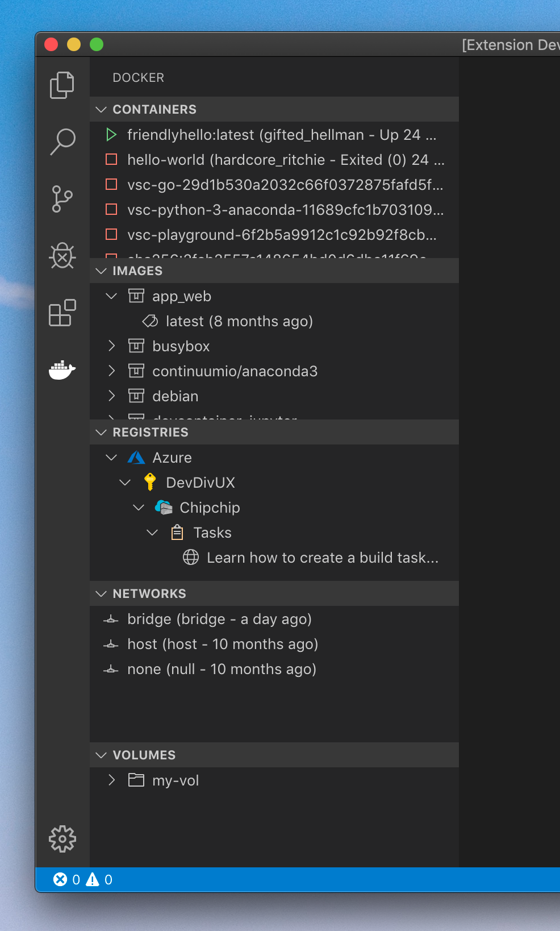
Task: Collapse the Azure registry node
Action: click(111, 457)
